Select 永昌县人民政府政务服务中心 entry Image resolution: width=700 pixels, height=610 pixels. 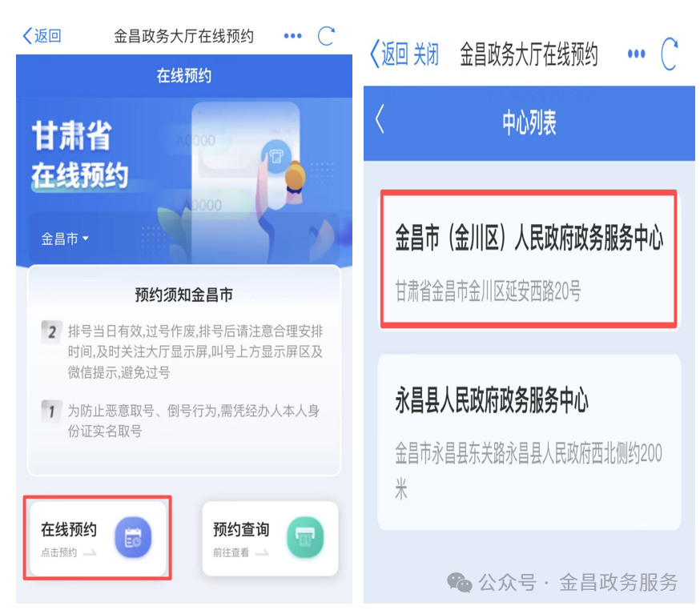point(529,442)
